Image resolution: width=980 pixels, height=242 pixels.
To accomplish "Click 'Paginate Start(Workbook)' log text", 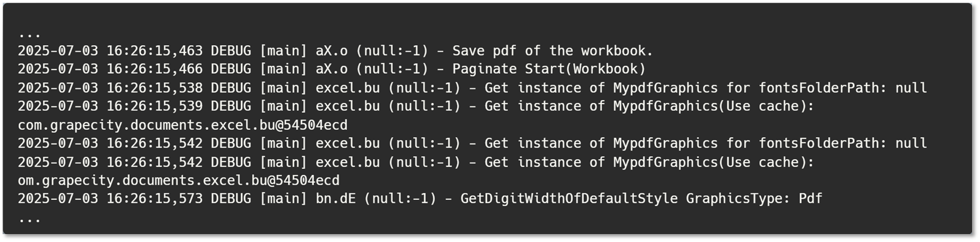I will click(549, 69).
